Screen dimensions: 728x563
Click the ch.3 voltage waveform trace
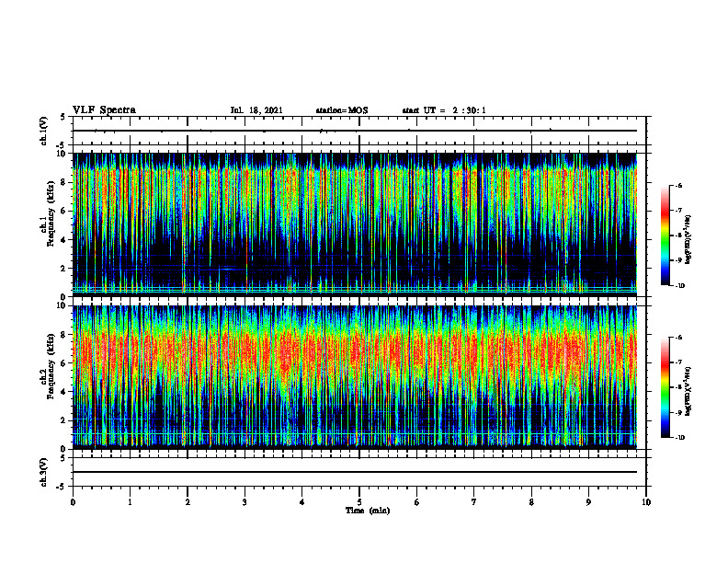pos(355,472)
